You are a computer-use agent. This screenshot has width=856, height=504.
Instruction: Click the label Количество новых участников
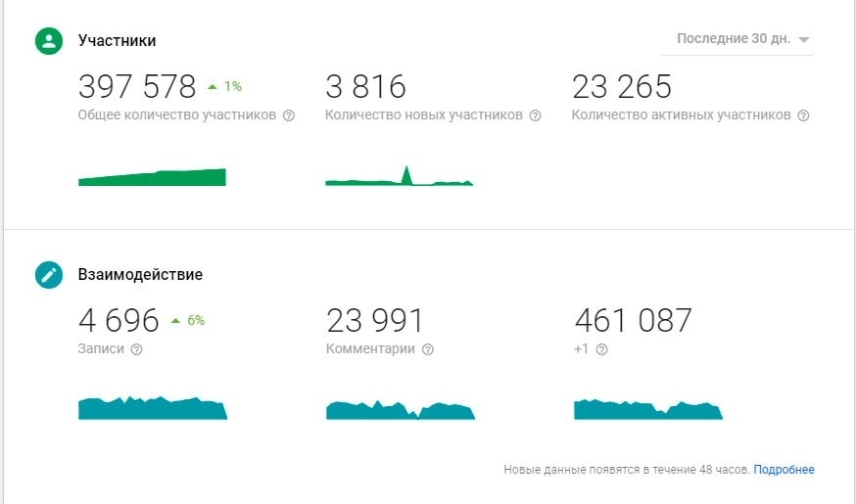pos(424,115)
